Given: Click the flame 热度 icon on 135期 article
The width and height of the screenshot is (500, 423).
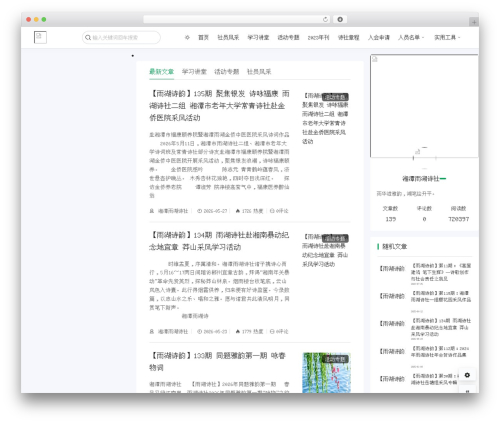Looking at the screenshot, I should (x=238, y=211).
